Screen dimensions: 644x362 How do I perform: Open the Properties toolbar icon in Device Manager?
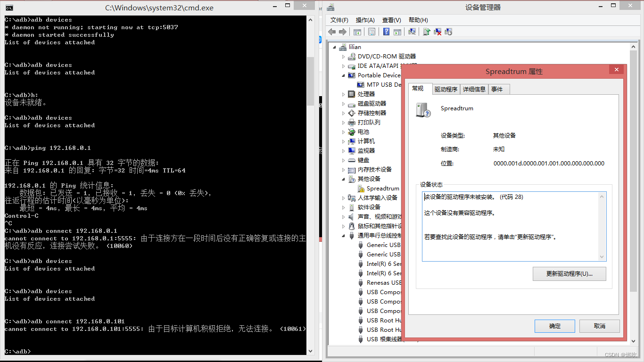tap(372, 32)
